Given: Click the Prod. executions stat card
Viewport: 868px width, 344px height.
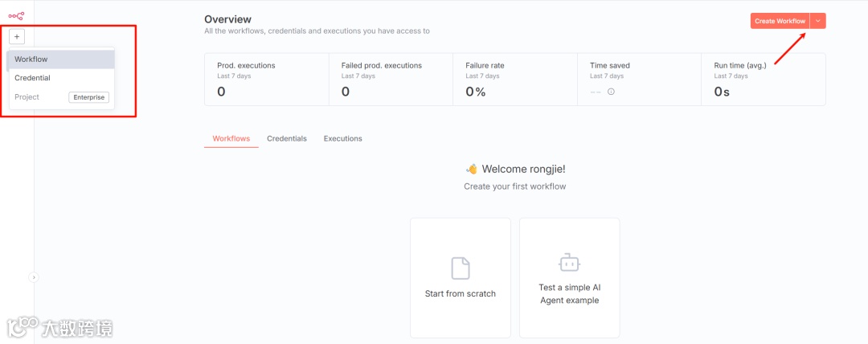Looking at the screenshot, I should click(266, 80).
